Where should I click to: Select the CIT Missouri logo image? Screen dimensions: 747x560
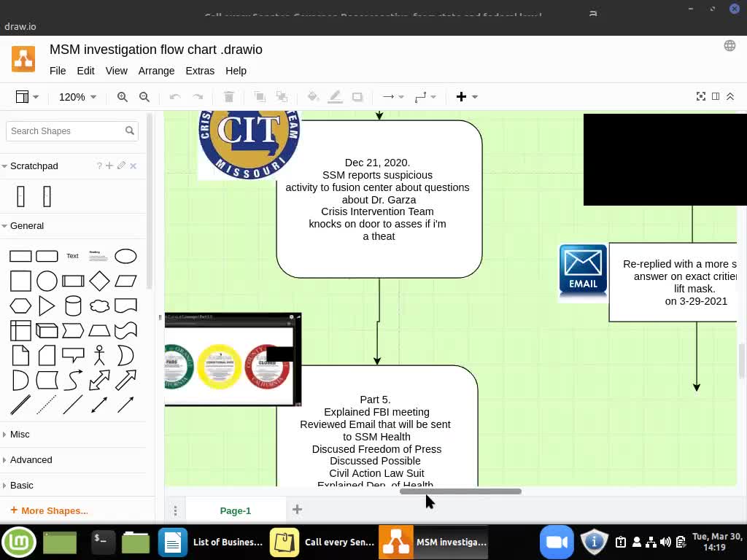pos(249,144)
